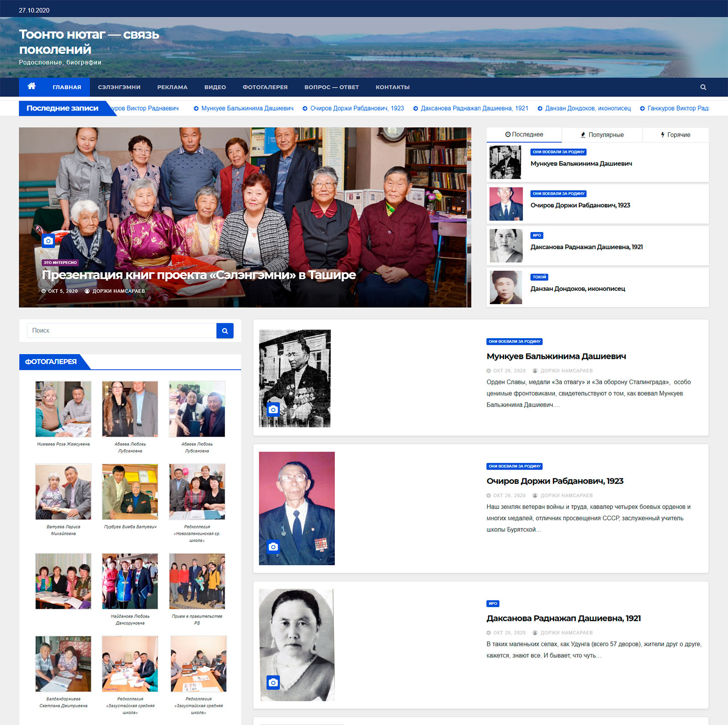Switch to the Популярные tab
Screen dimensions: 728x725
tap(602, 135)
